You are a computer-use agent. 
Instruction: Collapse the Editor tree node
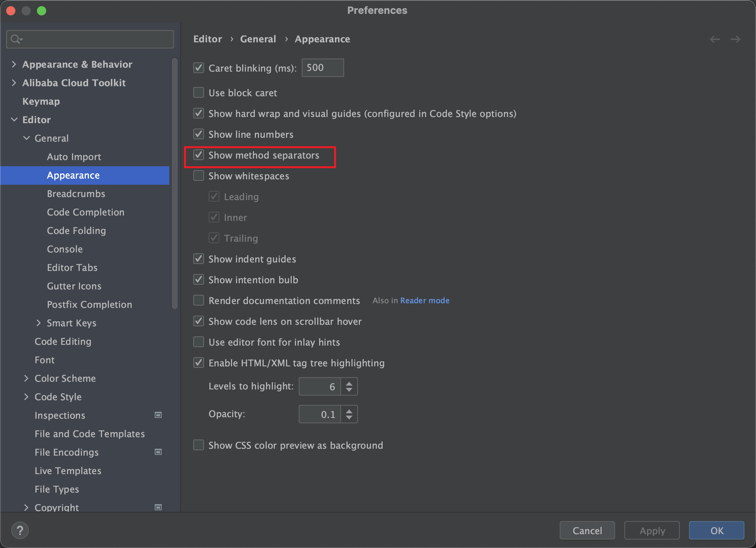14,120
